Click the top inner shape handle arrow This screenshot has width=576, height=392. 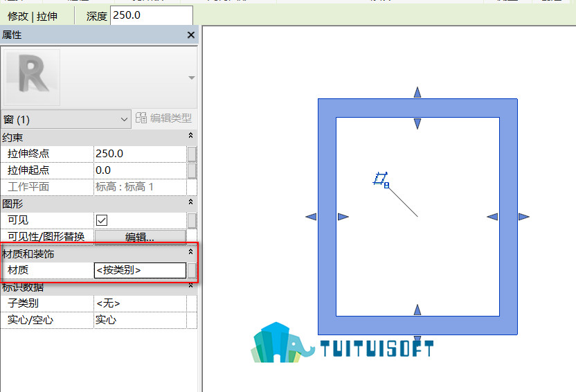(x=417, y=124)
